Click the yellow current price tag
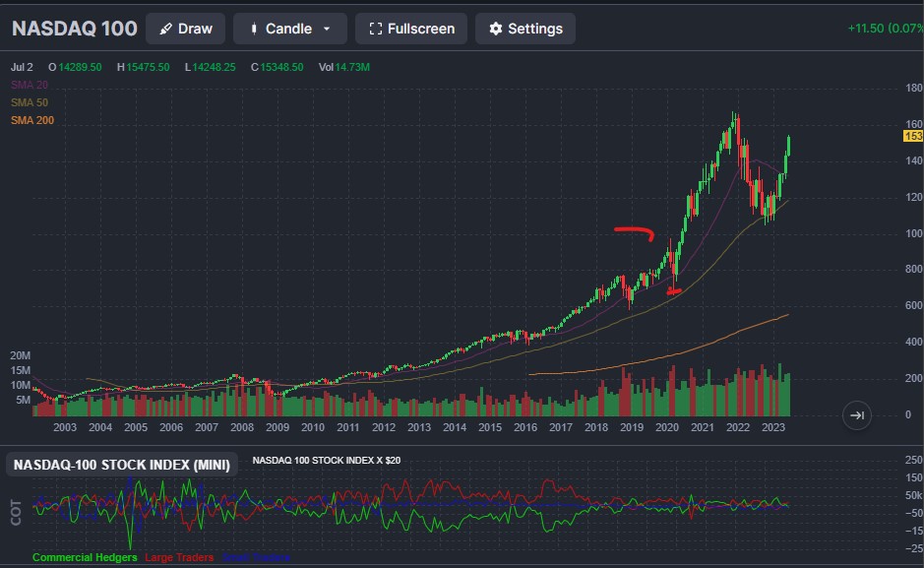This screenshot has width=924, height=568. point(912,136)
